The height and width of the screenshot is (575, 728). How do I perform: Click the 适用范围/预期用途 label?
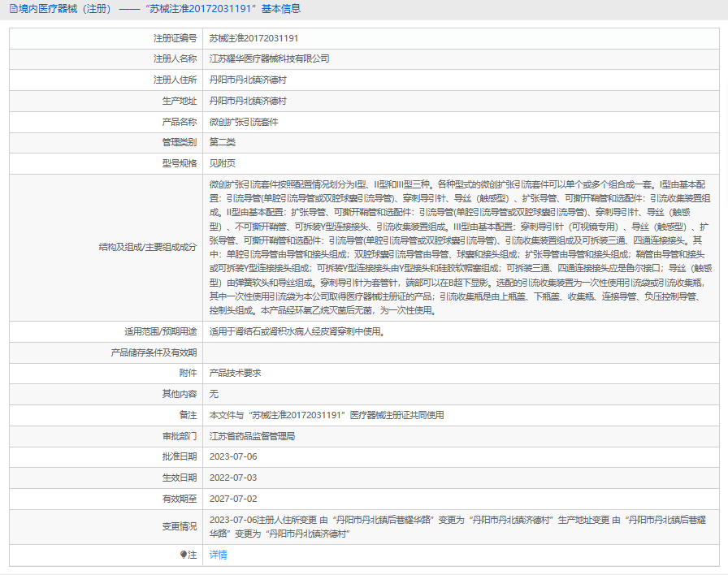click(x=160, y=331)
